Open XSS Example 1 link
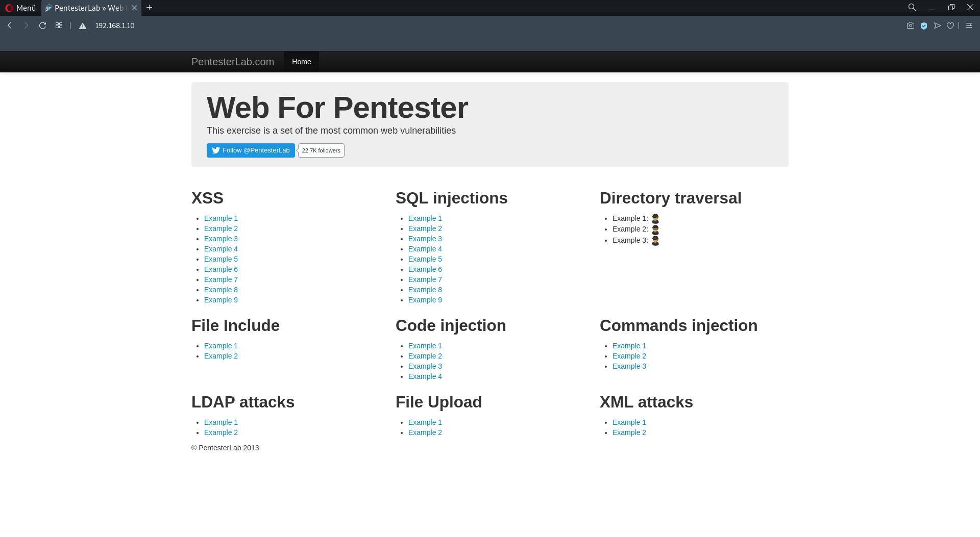The image size is (980, 537). (x=220, y=218)
